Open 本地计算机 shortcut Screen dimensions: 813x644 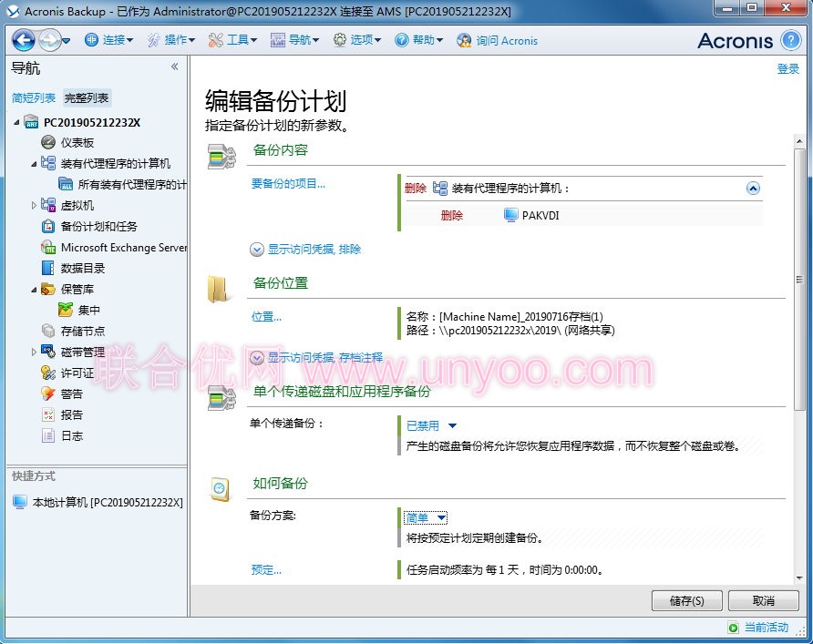pos(98,502)
